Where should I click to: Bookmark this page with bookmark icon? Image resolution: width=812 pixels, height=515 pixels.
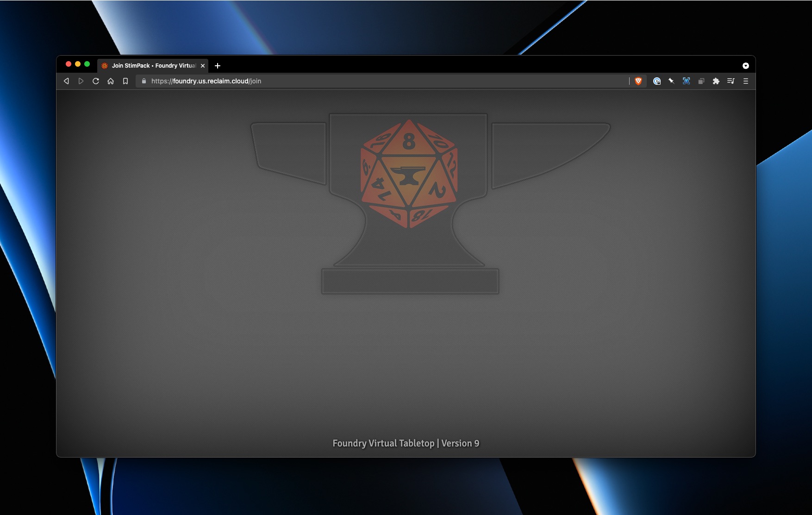(x=125, y=81)
